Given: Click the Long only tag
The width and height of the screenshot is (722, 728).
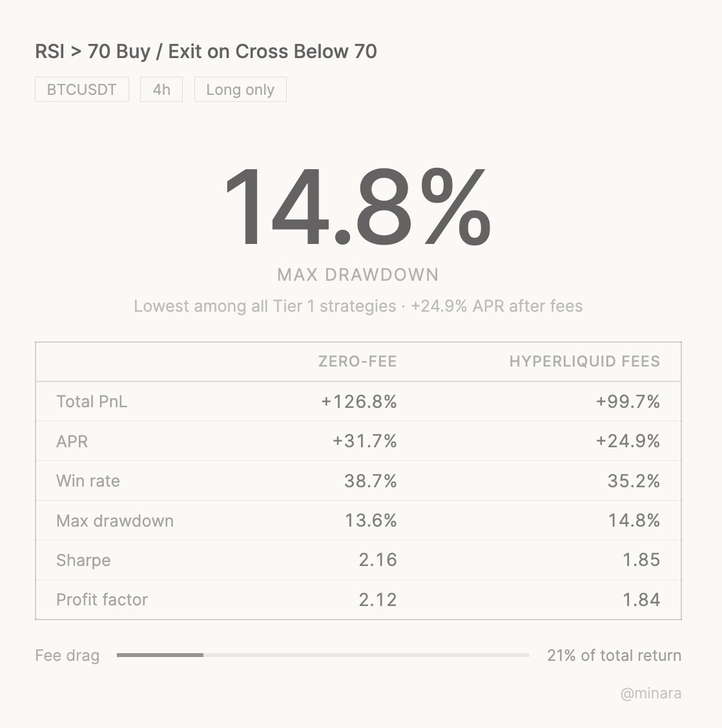Looking at the screenshot, I should coord(240,90).
